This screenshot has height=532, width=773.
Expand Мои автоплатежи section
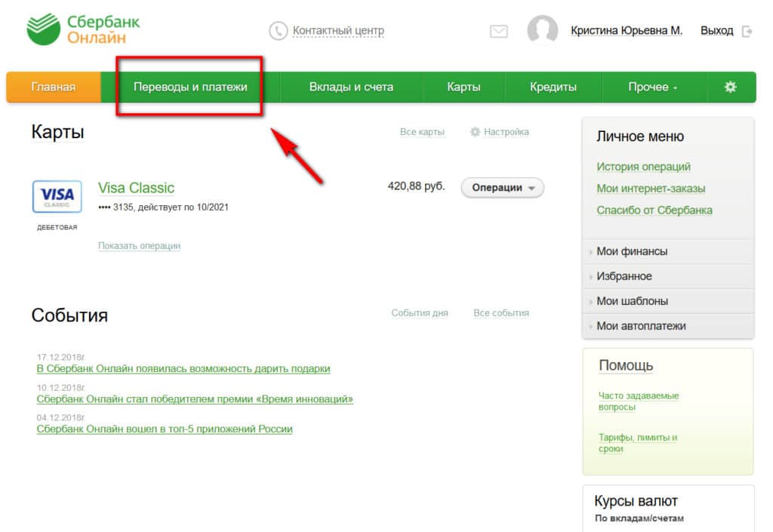tap(667, 326)
